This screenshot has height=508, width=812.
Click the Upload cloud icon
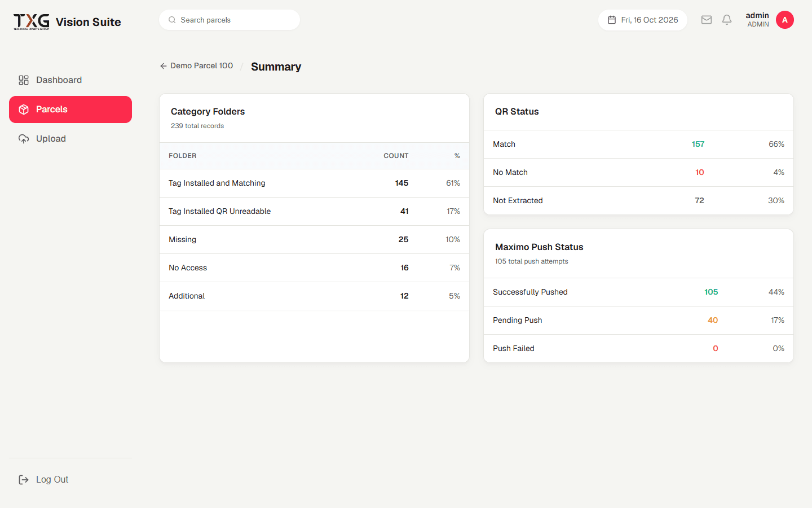click(x=24, y=139)
